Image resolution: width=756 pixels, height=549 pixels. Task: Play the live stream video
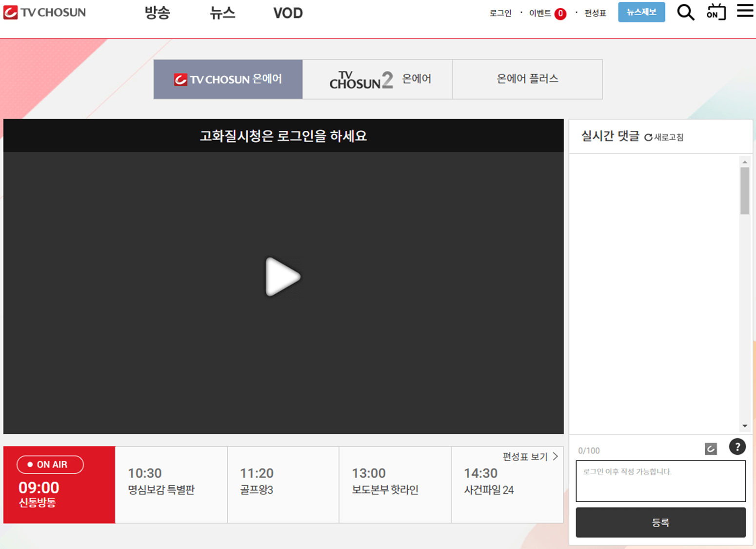coord(283,277)
